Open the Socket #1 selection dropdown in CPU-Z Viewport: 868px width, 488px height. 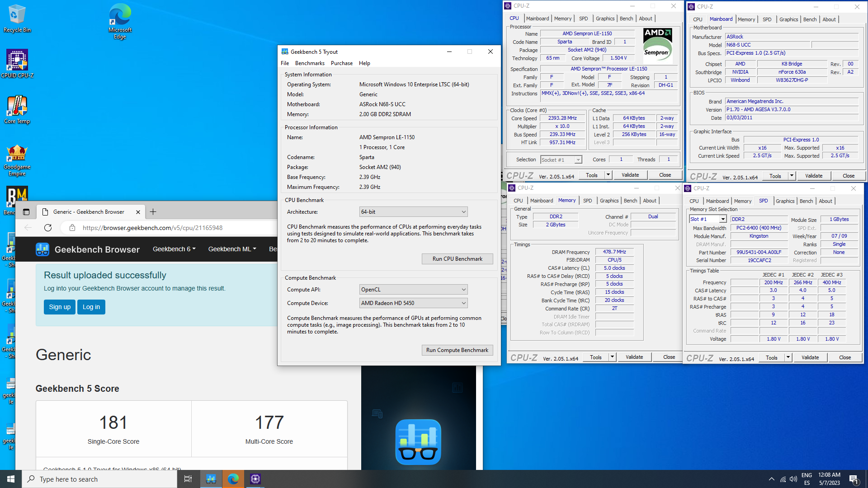(x=561, y=160)
